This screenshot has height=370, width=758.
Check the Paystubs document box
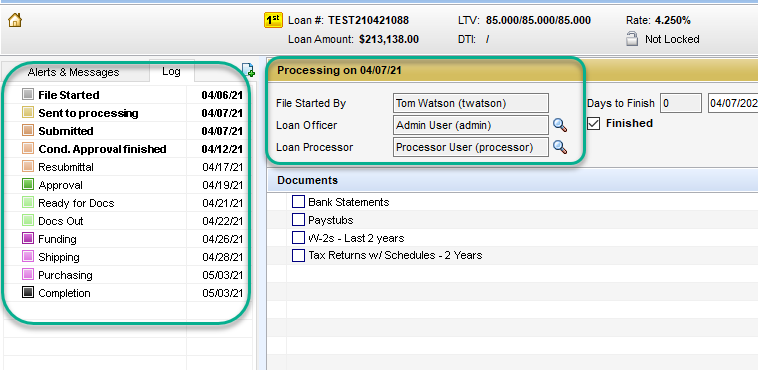coord(298,220)
